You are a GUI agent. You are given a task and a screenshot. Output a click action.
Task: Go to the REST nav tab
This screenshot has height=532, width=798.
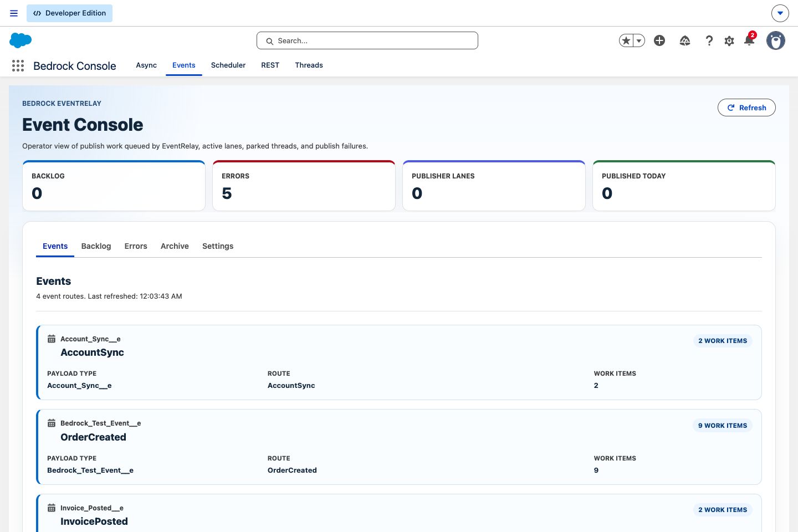point(270,65)
